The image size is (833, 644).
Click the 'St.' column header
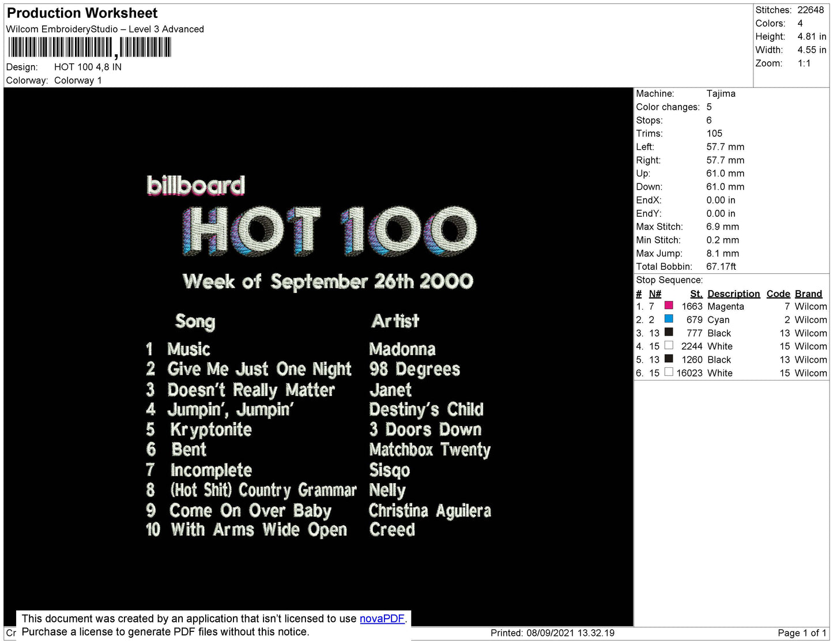coord(696,293)
